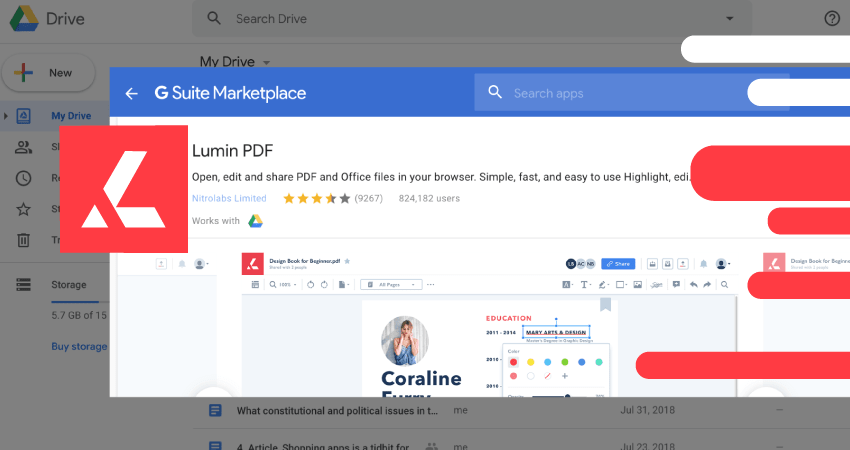The height and width of the screenshot is (450, 850).
Task: Click the bookmark ribbon on the PDF preview
Action: [605, 305]
